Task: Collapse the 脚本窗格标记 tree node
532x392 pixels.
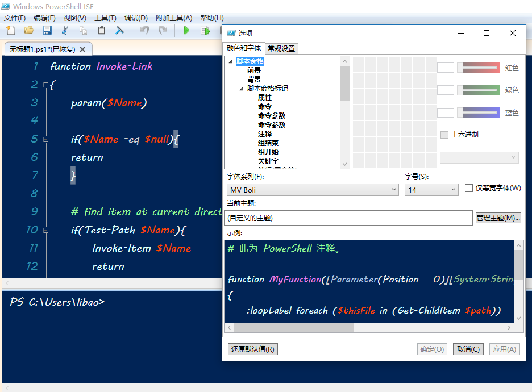Action: (x=241, y=89)
